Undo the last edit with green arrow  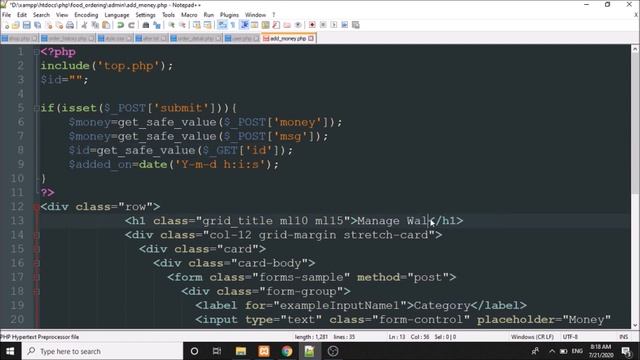[120, 25]
